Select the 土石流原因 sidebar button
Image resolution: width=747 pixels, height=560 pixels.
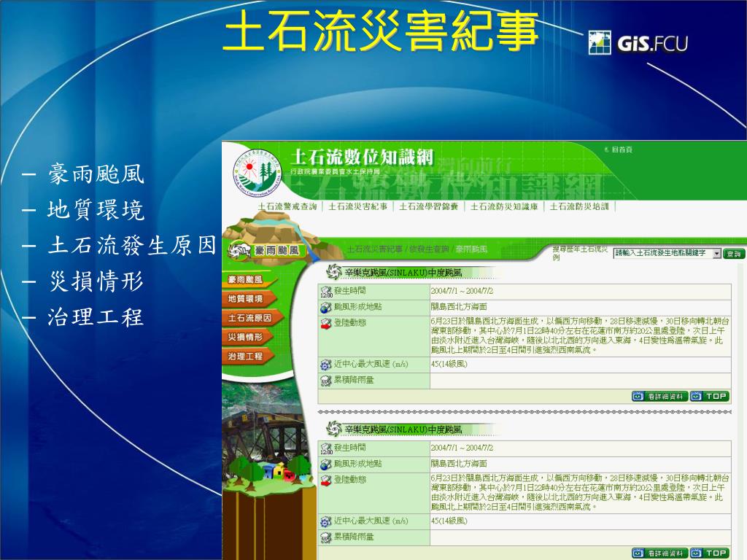(x=252, y=318)
